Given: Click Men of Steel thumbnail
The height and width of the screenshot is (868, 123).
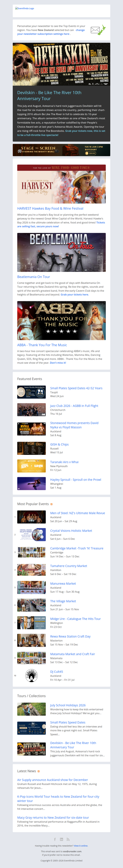Looking at the screenshot, I should point(31,517).
